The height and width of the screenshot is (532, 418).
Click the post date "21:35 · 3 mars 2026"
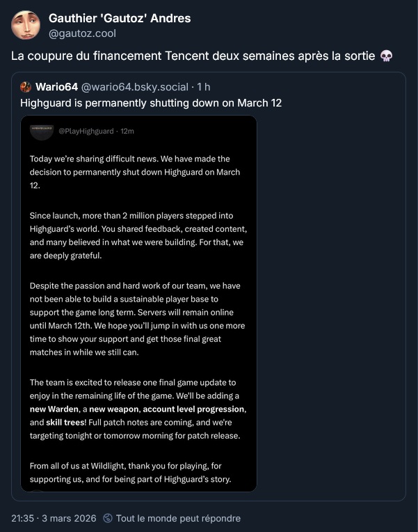point(54,518)
